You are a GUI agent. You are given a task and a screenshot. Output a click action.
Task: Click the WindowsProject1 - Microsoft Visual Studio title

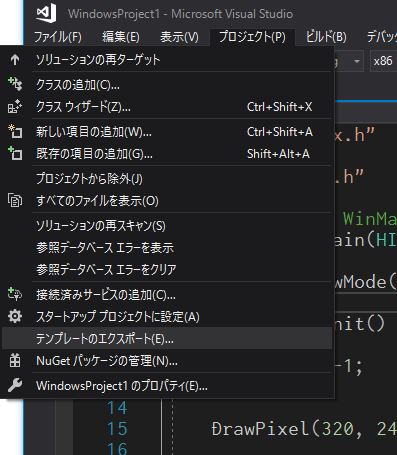click(x=180, y=14)
